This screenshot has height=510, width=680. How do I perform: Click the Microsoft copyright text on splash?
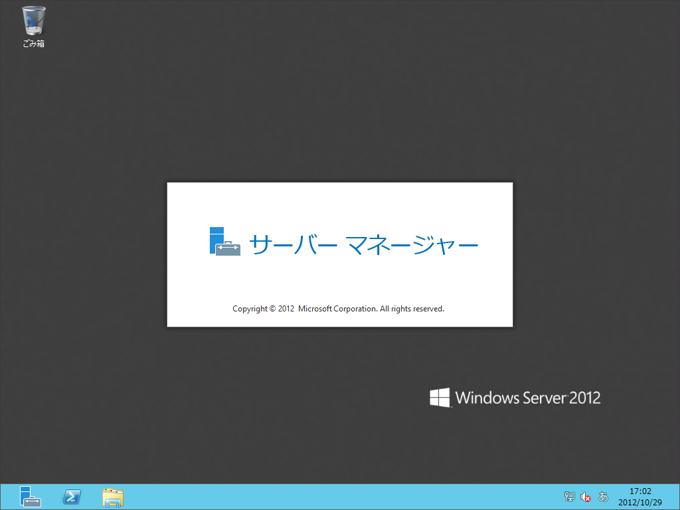[338, 309]
